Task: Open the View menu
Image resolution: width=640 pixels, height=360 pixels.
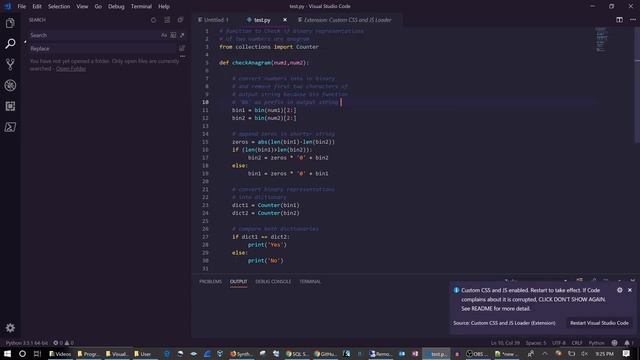Action: click(82, 7)
